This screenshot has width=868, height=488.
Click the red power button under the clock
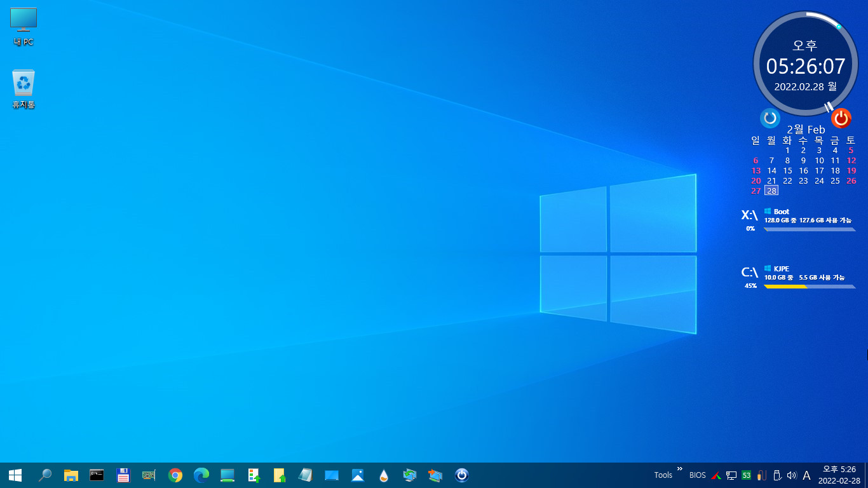click(x=841, y=118)
